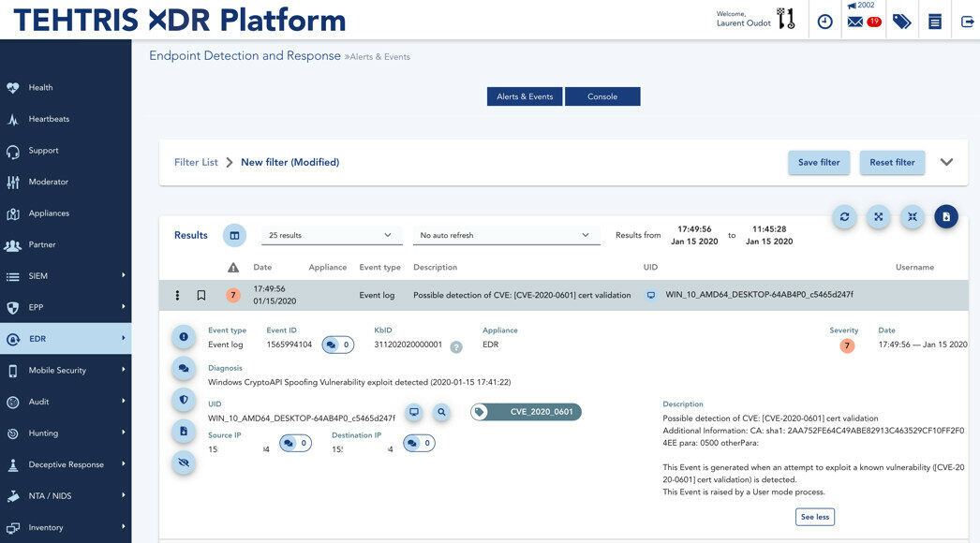This screenshot has height=543, width=980.
Task: Click the CVE_2020_0601 tag
Action: [527, 412]
